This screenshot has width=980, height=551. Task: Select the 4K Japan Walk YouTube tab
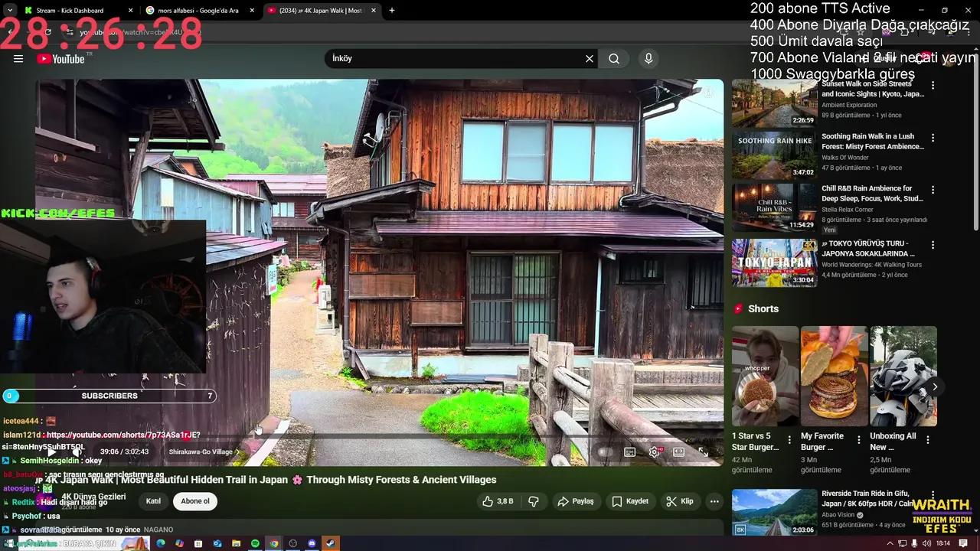click(x=322, y=11)
